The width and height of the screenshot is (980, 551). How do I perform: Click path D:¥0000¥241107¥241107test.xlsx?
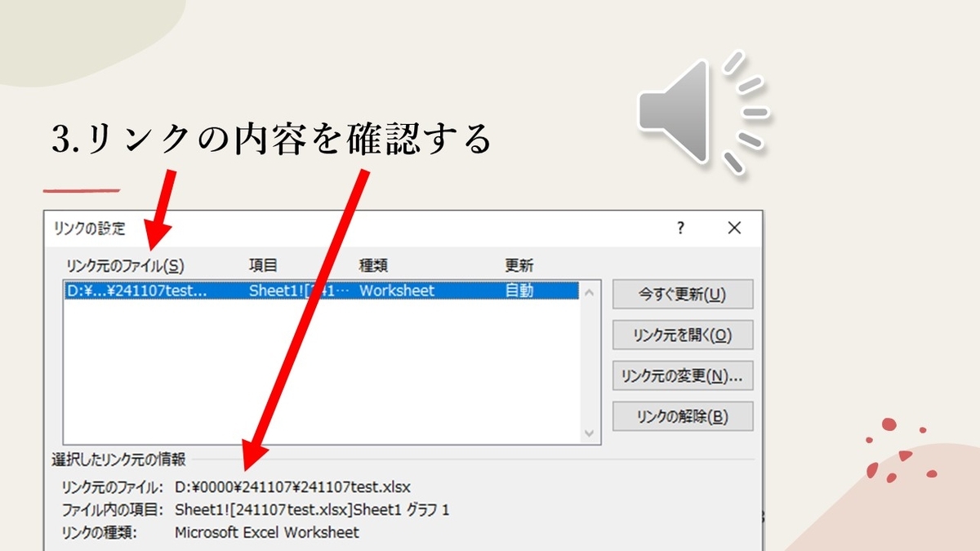pyautogui.click(x=292, y=487)
